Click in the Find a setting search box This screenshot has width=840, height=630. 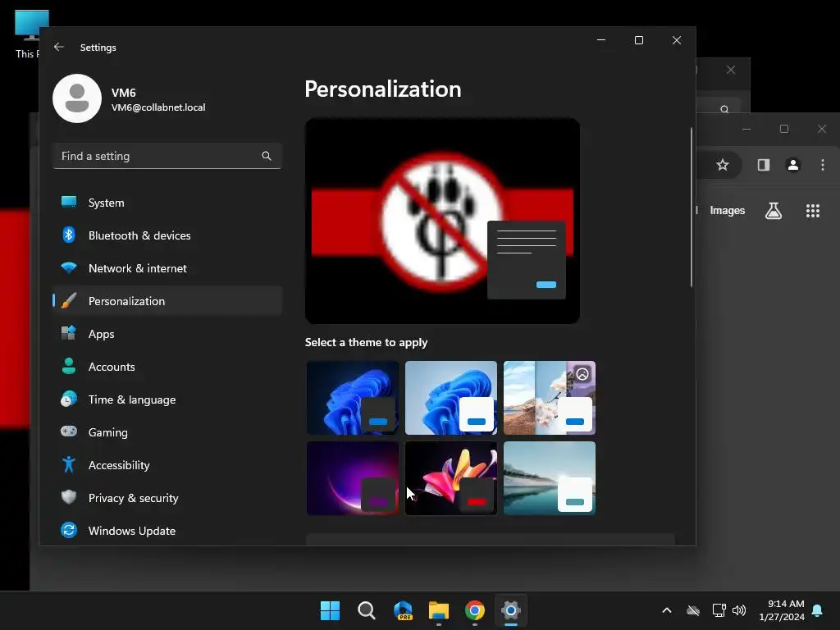(x=167, y=156)
